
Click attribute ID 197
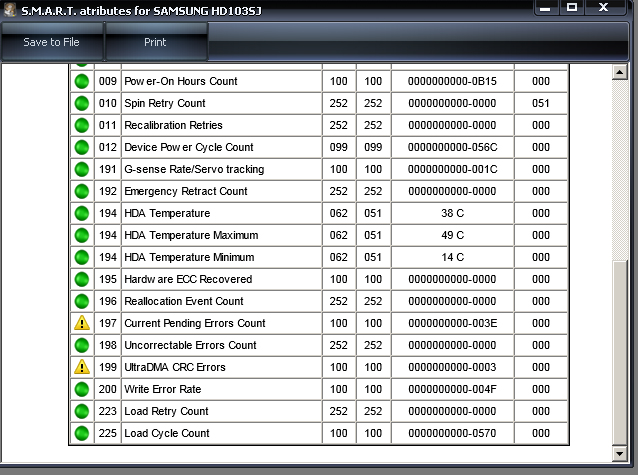click(x=107, y=323)
